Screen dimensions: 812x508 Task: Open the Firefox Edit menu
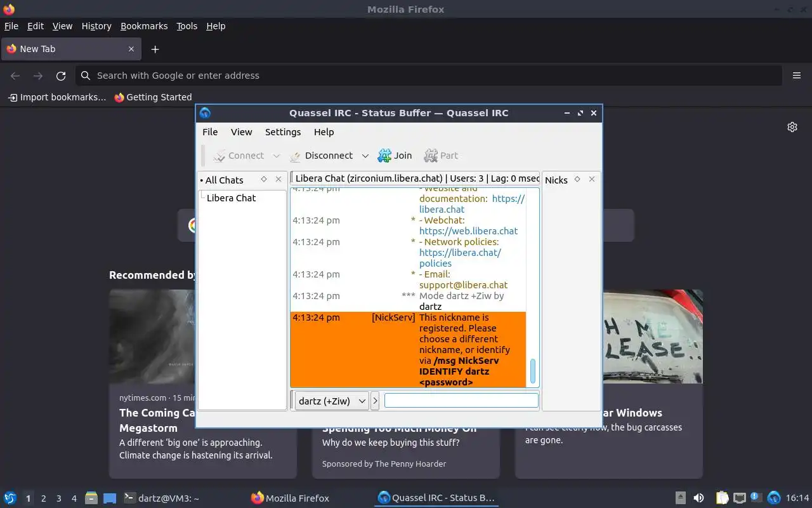pos(36,26)
